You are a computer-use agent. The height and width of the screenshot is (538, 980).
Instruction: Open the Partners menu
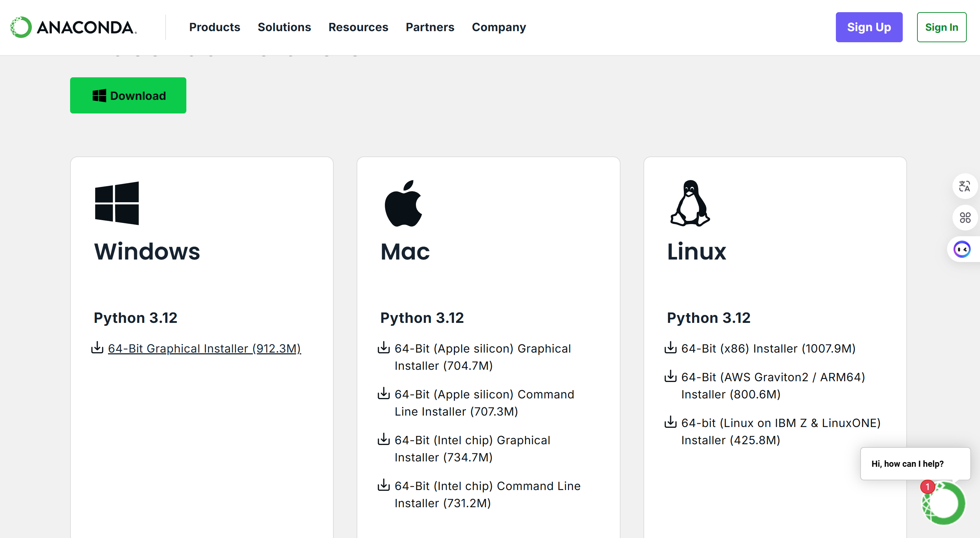pyautogui.click(x=430, y=27)
